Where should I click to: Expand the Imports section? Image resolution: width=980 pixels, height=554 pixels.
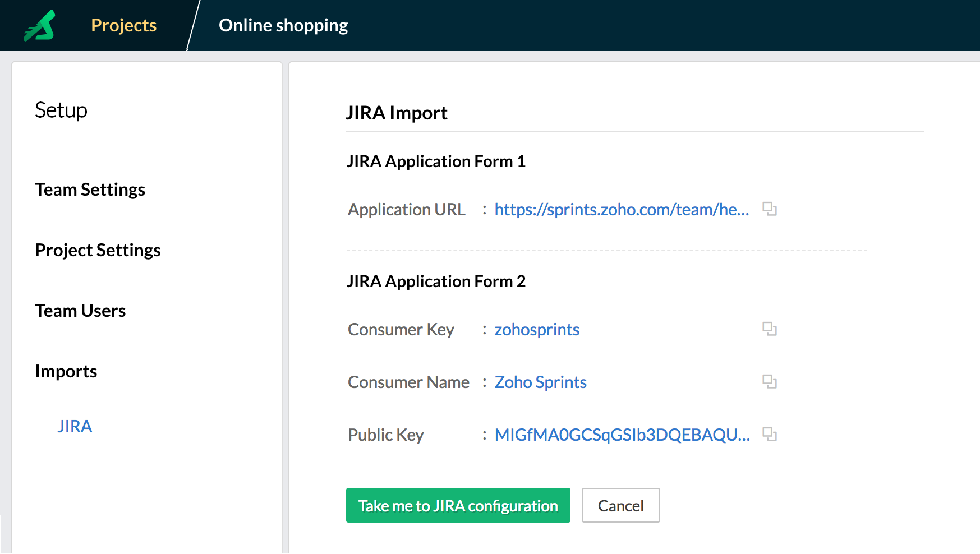pos(66,371)
